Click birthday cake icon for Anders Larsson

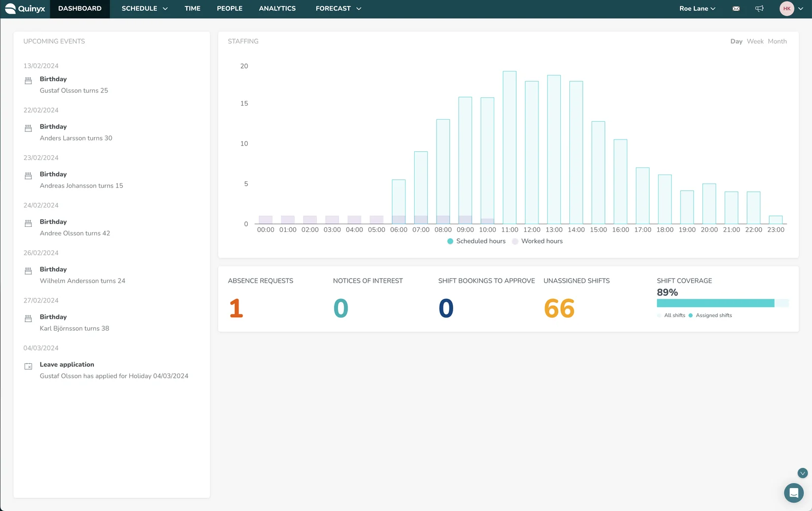[28, 128]
